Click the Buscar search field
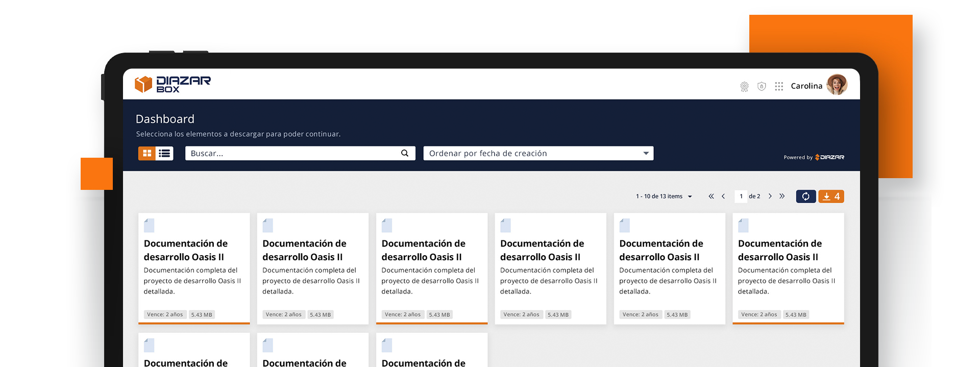 pyautogui.click(x=300, y=153)
